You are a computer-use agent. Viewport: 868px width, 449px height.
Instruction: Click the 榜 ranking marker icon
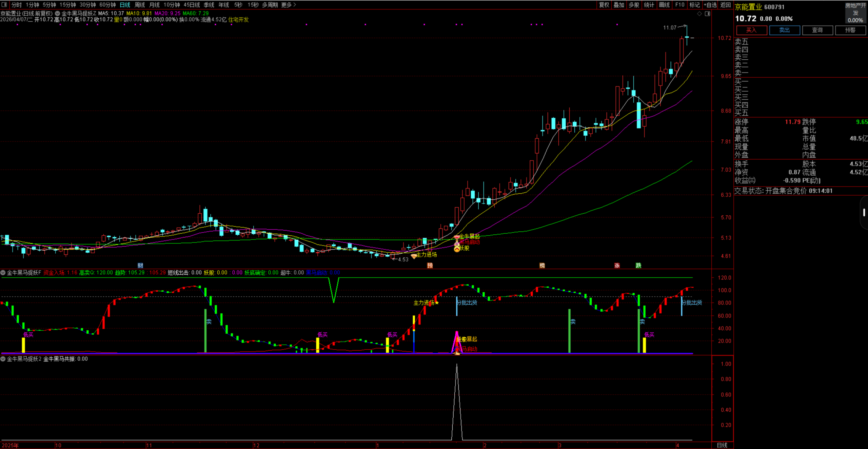[x=542, y=265]
